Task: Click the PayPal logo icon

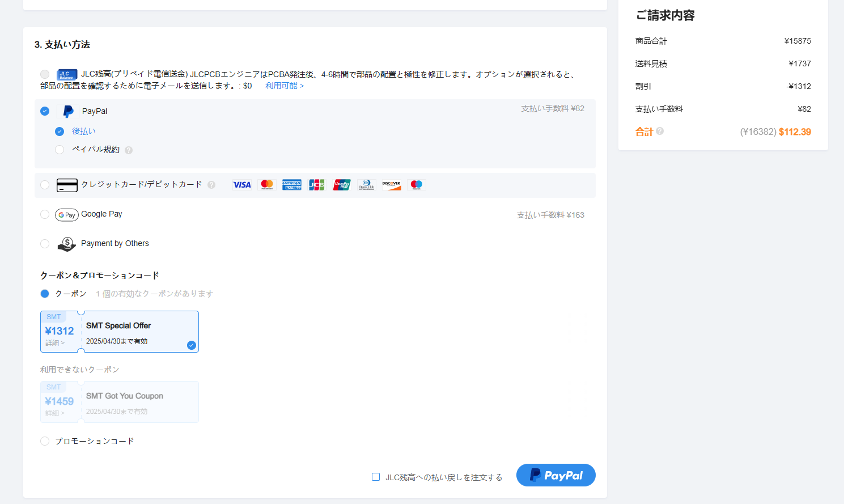Action: tap(68, 111)
